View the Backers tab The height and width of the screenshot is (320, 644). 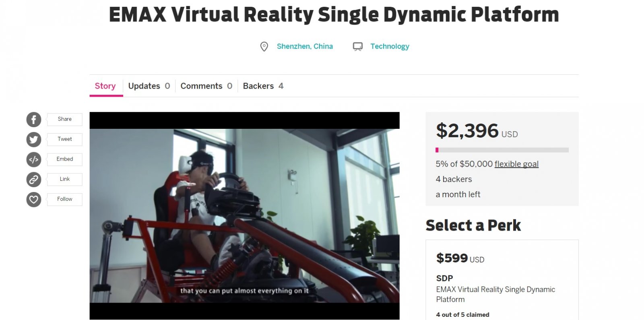pos(263,86)
